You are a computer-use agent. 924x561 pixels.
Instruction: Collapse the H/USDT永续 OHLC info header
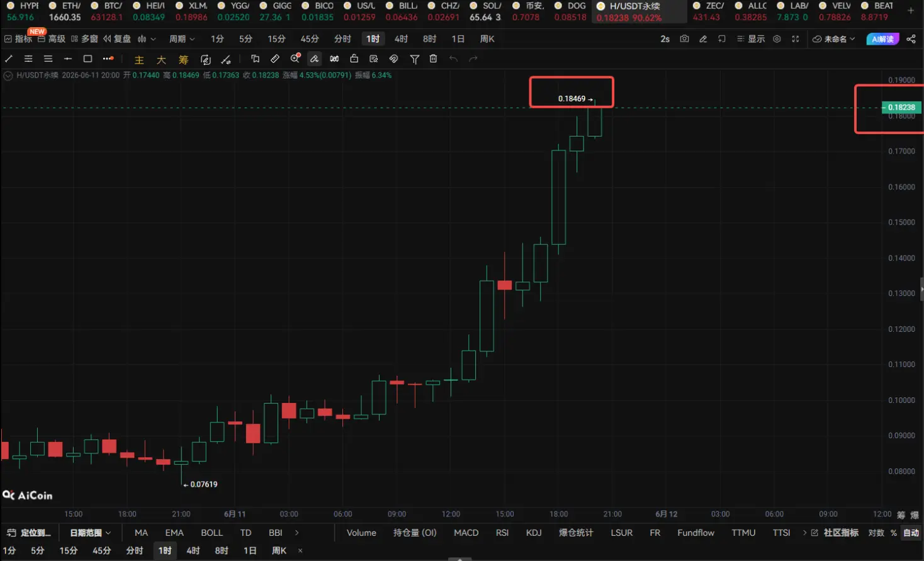point(8,76)
